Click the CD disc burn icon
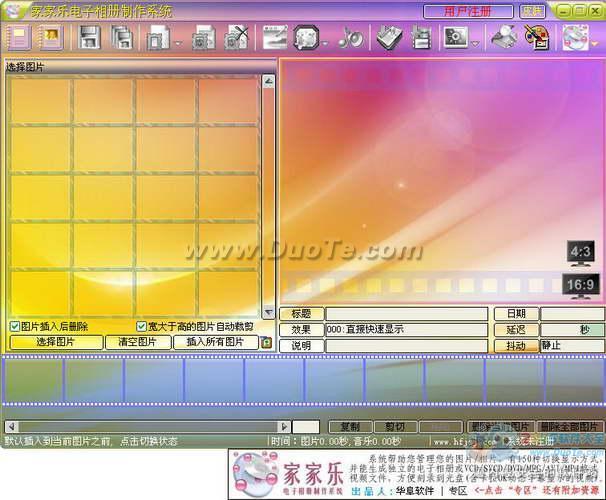This screenshot has width=606, height=500. tap(575, 37)
